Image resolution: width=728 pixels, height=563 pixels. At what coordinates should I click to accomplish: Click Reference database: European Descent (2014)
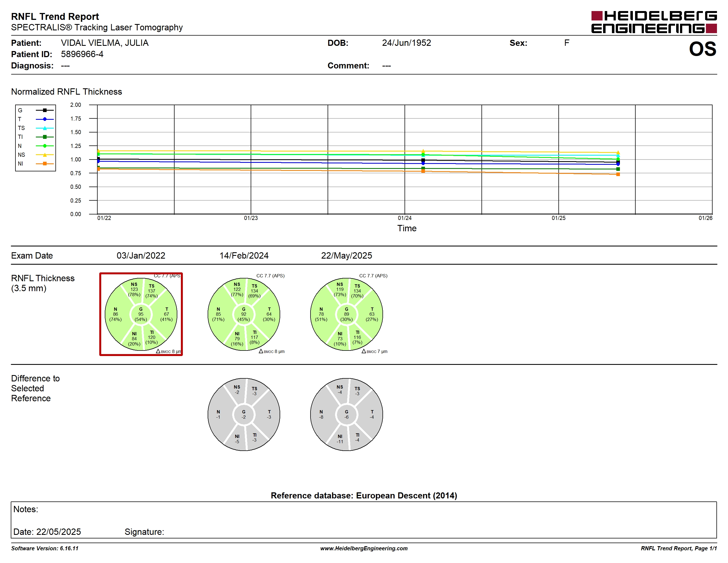click(x=364, y=496)
